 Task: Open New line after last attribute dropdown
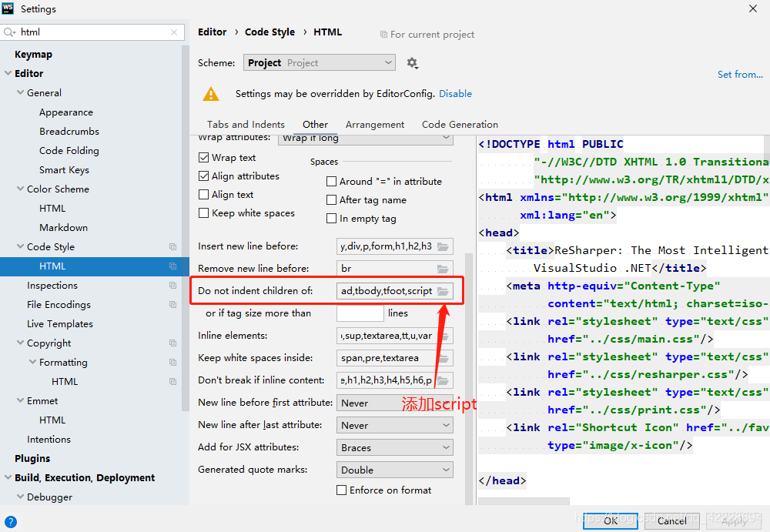(395, 426)
